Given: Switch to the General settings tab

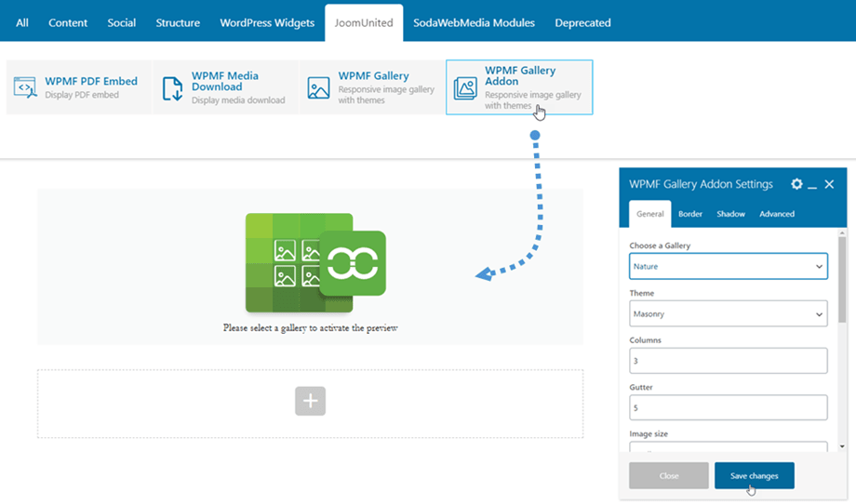Looking at the screenshot, I should (649, 214).
